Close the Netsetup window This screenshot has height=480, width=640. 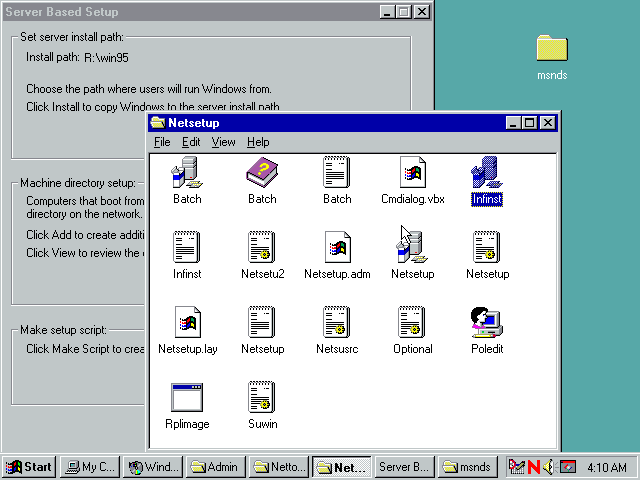(548, 122)
